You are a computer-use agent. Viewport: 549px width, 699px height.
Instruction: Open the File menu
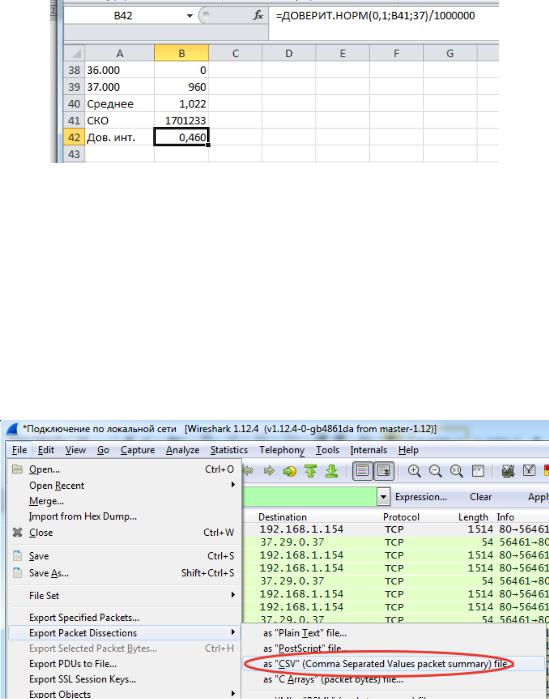tap(20, 450)
